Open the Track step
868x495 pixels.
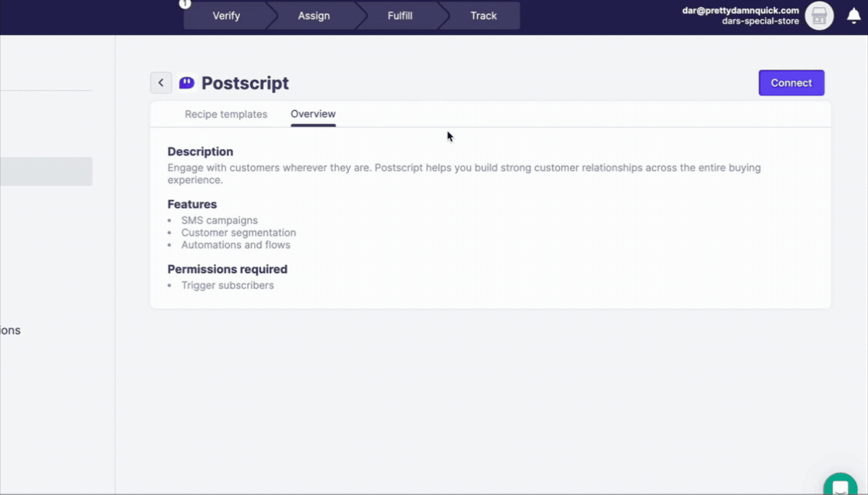point(484,16)
